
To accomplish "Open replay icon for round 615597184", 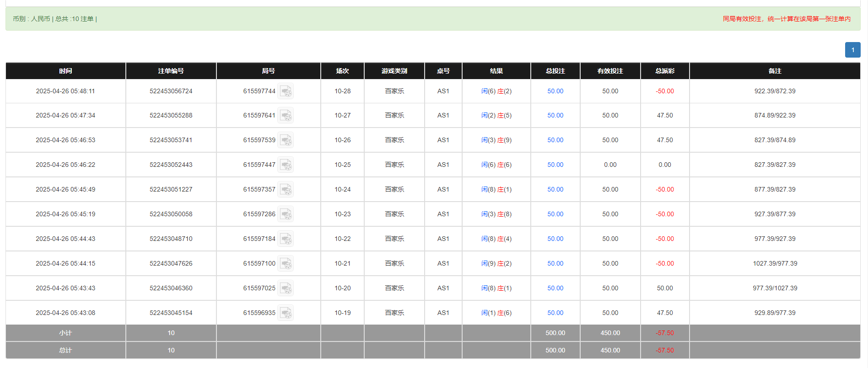I will 286,239.
